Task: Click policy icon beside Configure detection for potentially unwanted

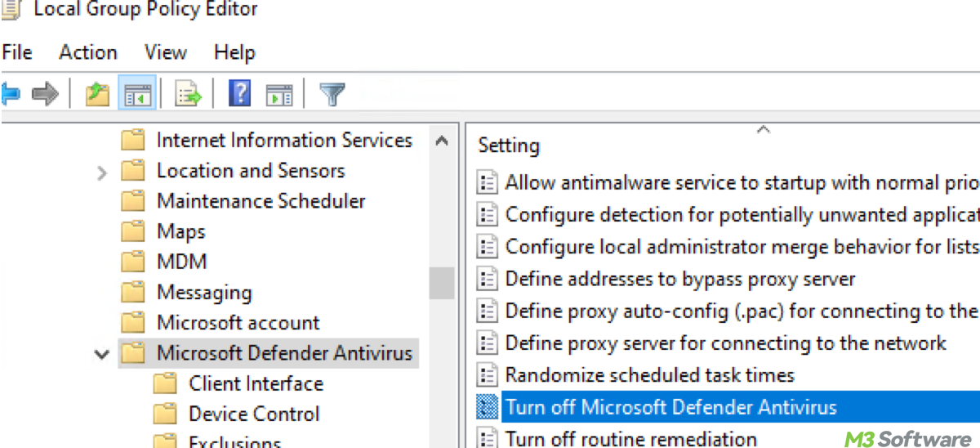Action: pos(488,215)
